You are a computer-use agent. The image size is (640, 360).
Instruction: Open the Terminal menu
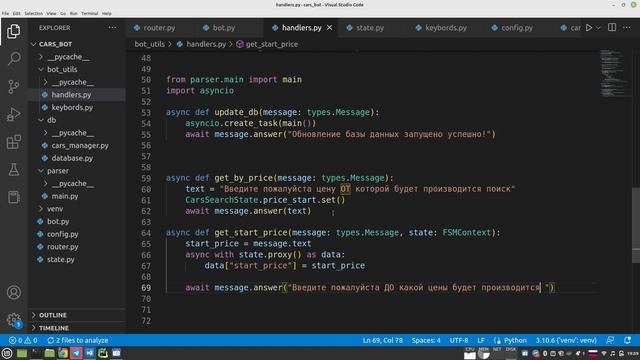coord(89,13)
